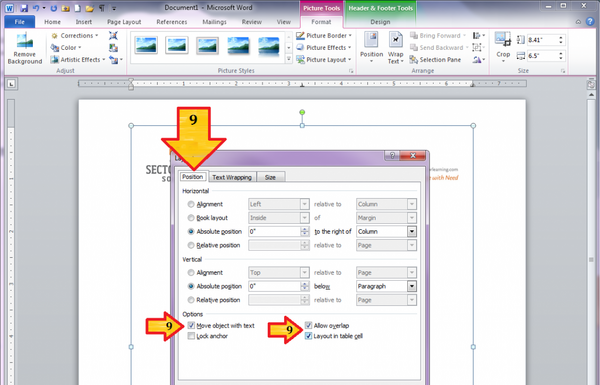
Task: Click the Corrections button
Action: (75, 36)
